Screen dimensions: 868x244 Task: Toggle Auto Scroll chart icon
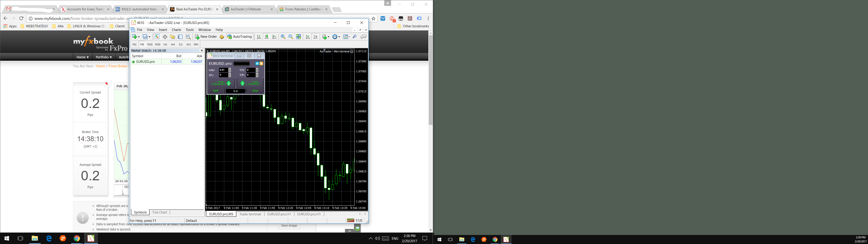(308, 37)
